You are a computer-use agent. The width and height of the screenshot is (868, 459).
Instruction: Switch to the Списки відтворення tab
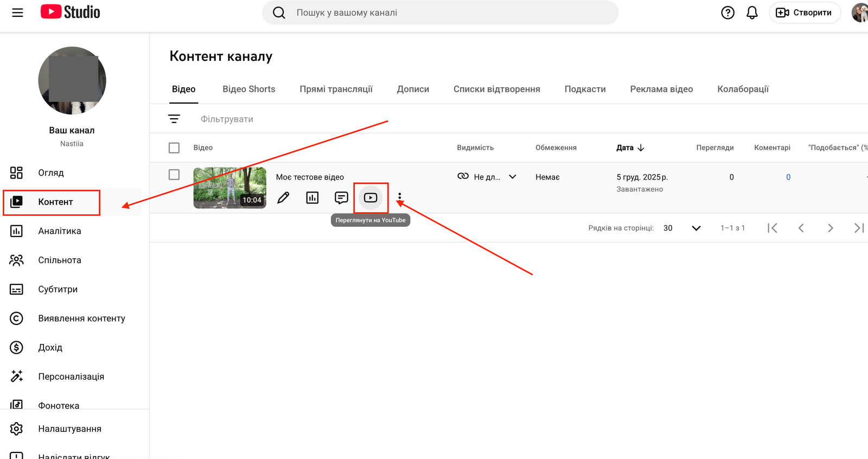pyautogui.click(x=497, y=89)
